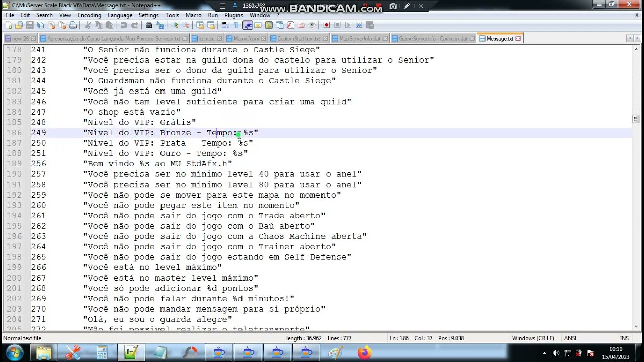Toggle Show All Characters pilcrow icon
This screenshot has width=644, height=362.
[x=236, y=25]
